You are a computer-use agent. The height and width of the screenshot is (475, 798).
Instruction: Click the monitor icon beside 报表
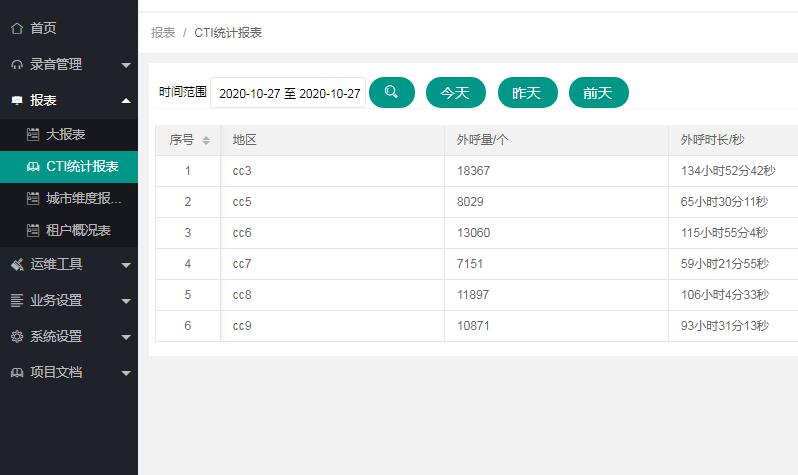17,100
